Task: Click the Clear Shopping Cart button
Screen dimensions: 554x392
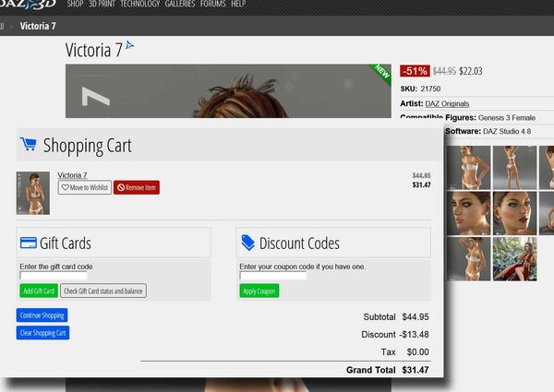Action: tap(42, 333)
